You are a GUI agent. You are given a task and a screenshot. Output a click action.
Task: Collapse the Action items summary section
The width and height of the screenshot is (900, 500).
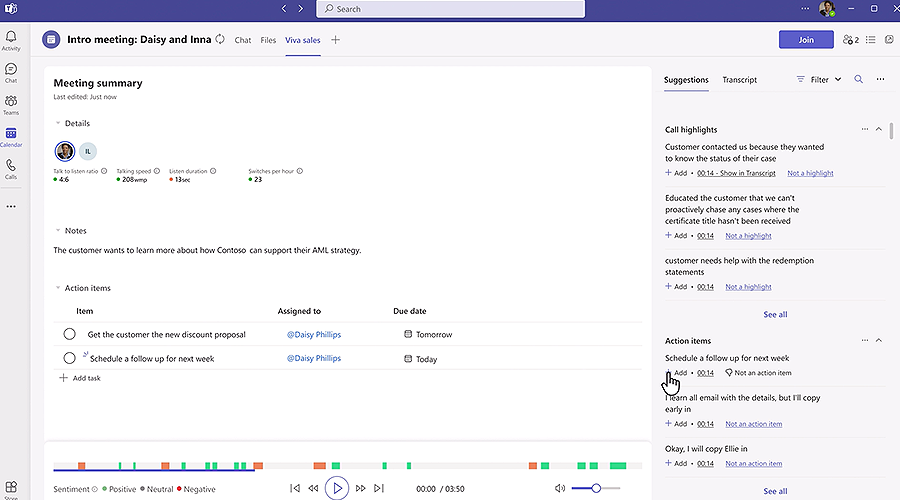58,288
